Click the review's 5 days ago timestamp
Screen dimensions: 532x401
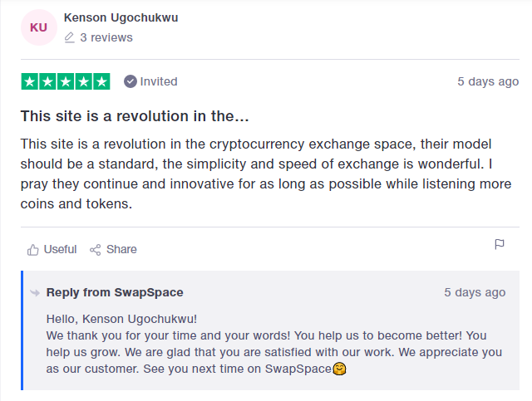click(488, 81)
